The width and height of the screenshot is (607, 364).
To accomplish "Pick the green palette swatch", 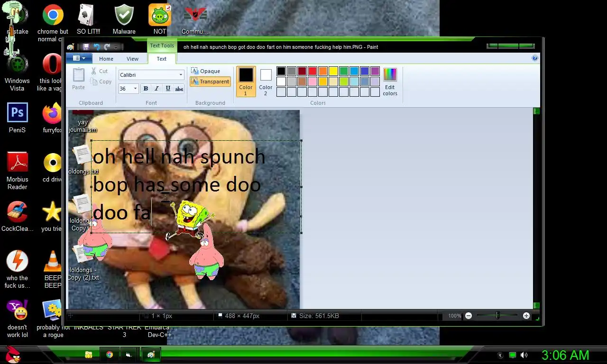I will click(344, 71).
